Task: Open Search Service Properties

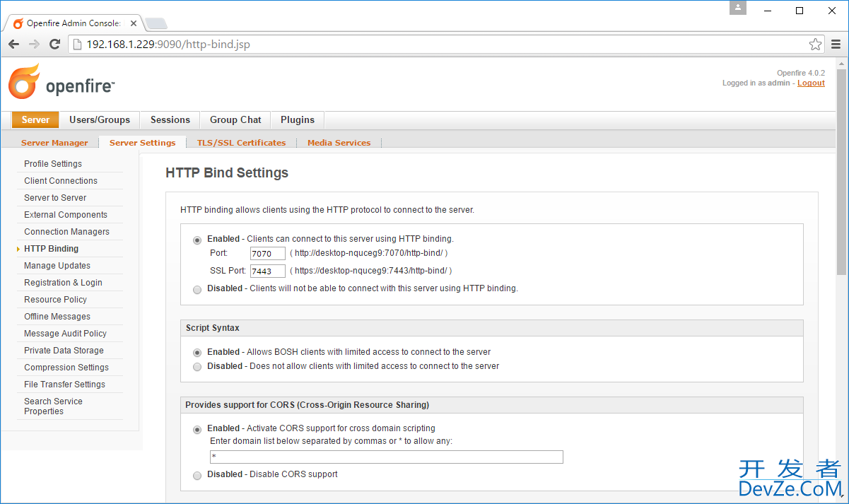Action: (x=53, y=406)
